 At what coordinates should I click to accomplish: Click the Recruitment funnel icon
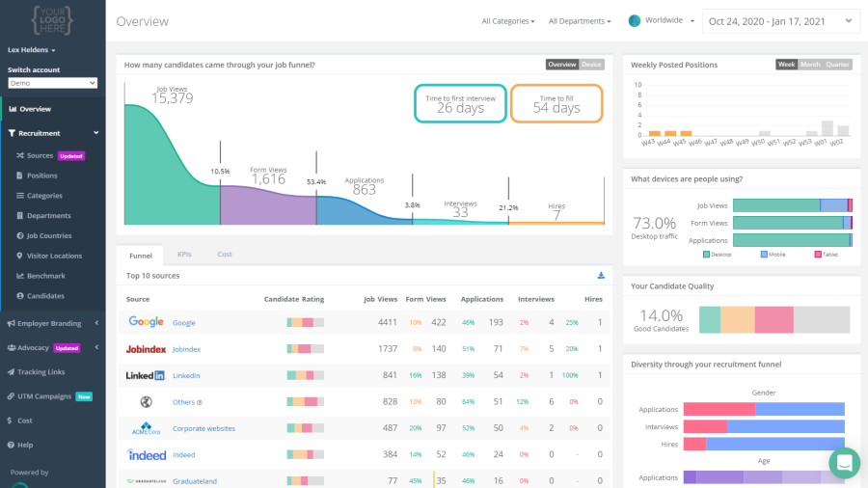pos(12,133)
